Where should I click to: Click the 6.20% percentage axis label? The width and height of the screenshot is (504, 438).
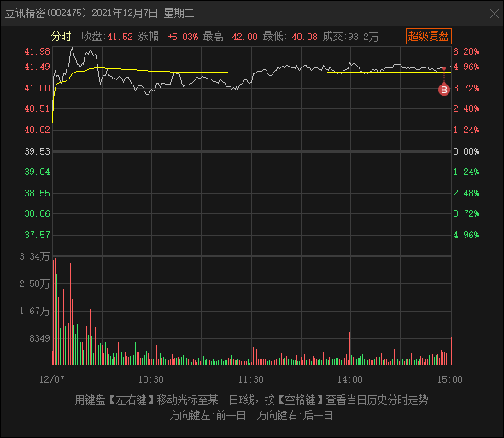click(466, 51)
